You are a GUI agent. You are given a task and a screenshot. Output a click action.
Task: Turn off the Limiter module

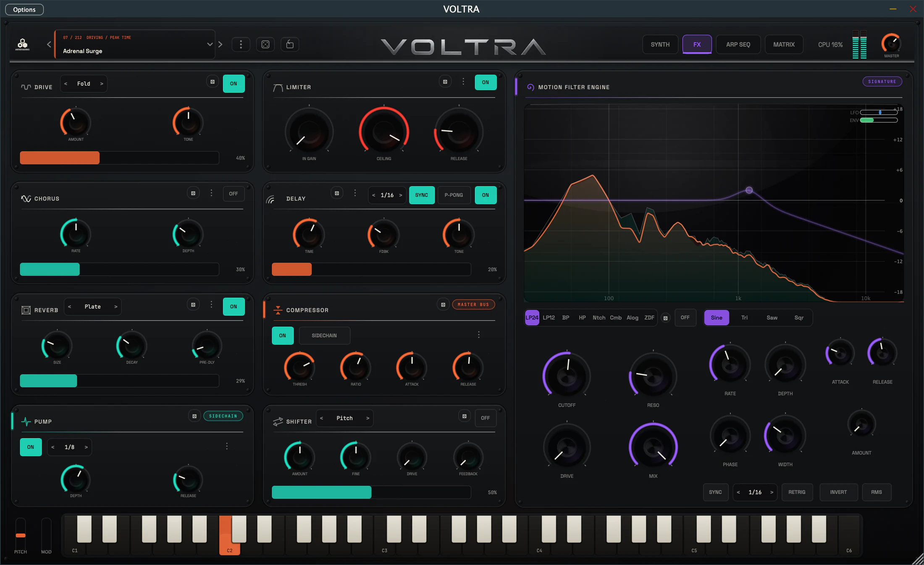point(486,82)
